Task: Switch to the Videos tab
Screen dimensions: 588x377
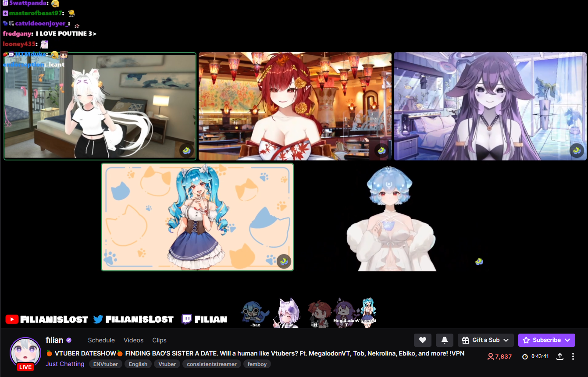Action: (134, 340)
